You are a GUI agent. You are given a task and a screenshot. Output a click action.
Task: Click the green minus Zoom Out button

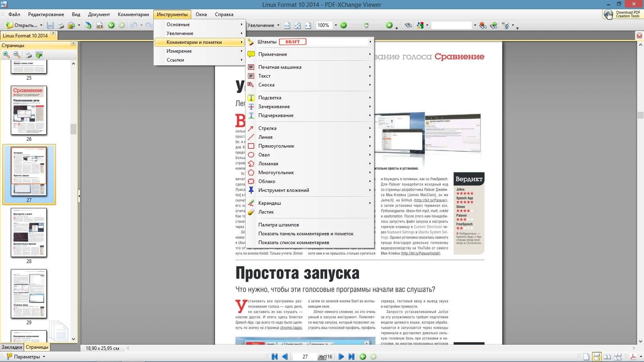[x=343, y=25]
